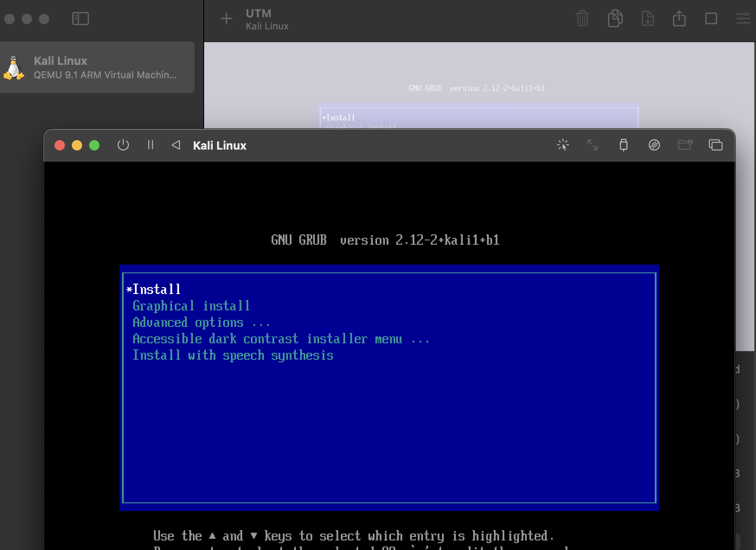Open the shared directory settings
The width and height of the screenshot is (756, 550).
686,145
